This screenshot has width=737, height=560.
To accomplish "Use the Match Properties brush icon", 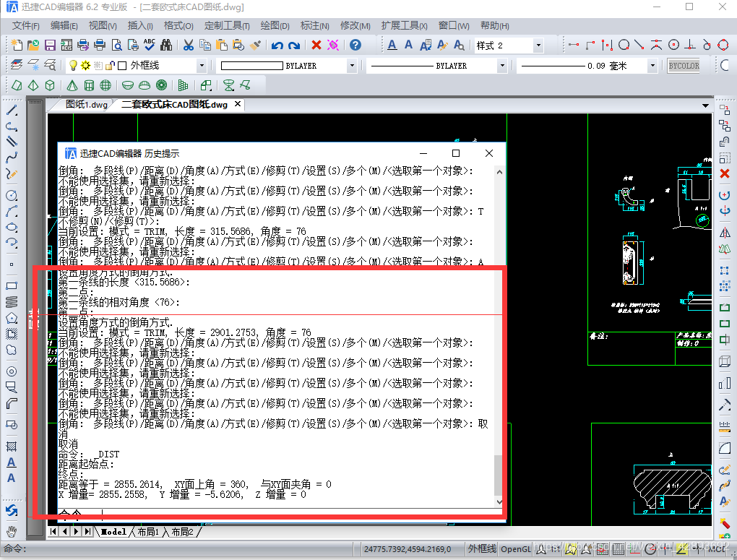I will tap(255, 45).
